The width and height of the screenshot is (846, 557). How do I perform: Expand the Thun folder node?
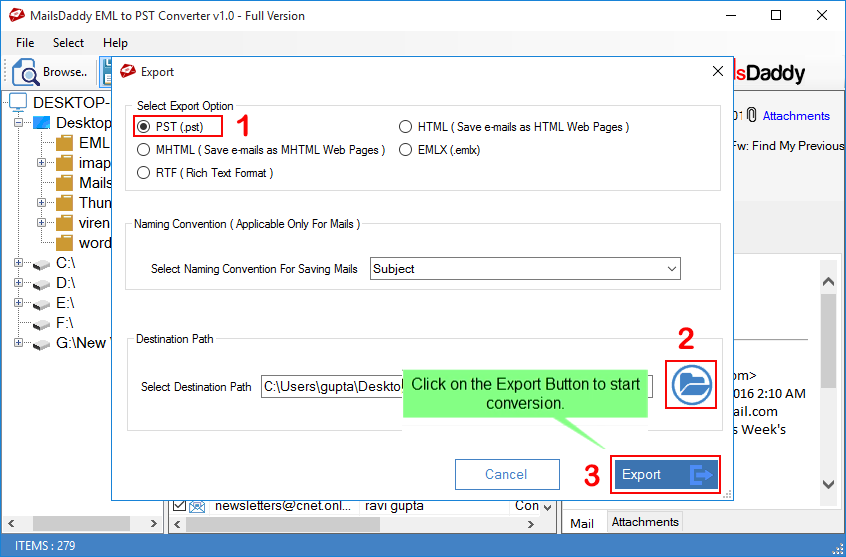(x=42, y=202)
